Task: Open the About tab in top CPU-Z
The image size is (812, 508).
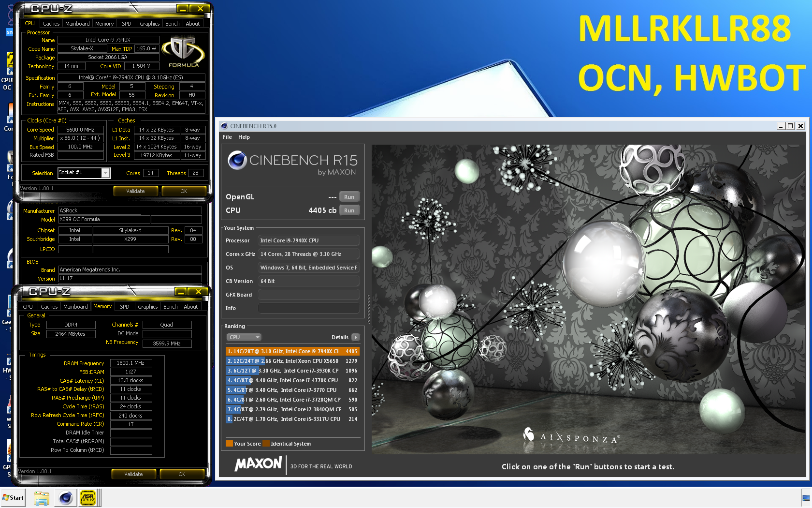Action: click(x=192, y=24)
